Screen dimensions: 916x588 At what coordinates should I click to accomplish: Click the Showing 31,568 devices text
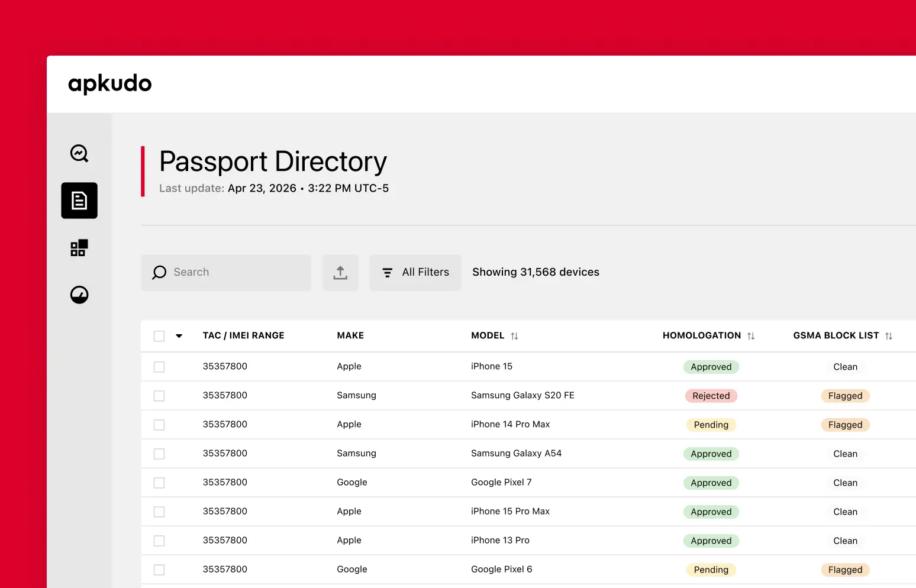536,272
